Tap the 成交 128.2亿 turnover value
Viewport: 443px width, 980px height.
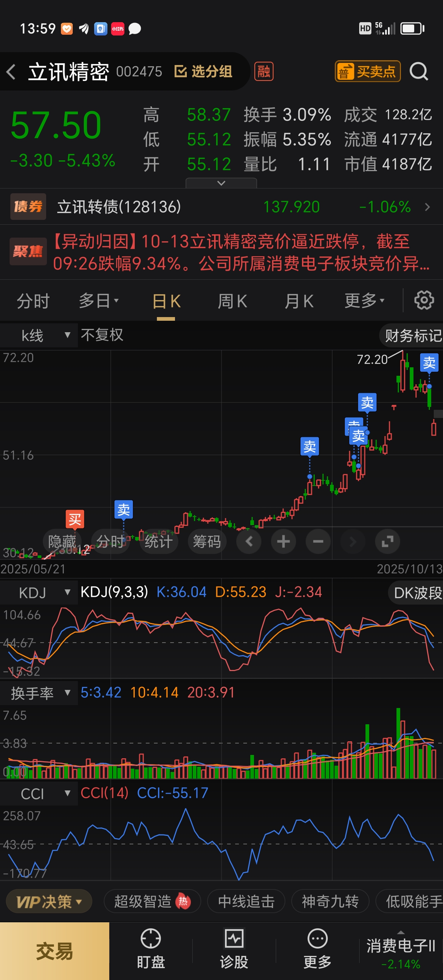[x=388, y=115]
